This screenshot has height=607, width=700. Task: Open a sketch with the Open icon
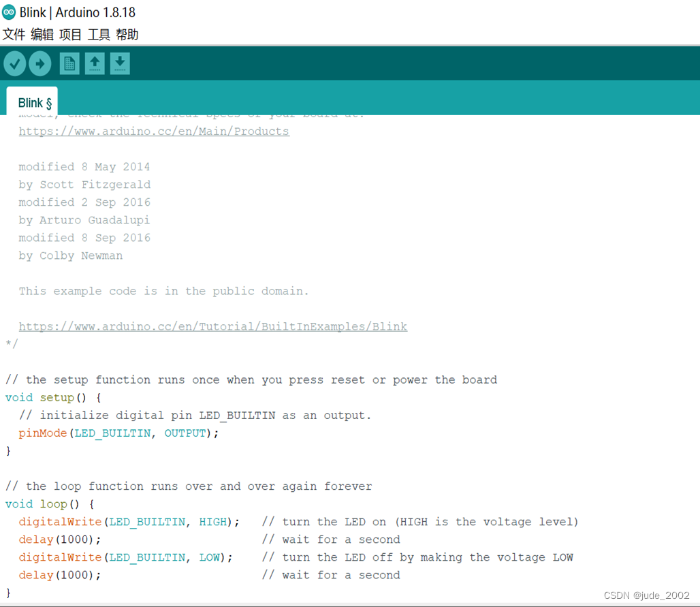tap(95, 64)
